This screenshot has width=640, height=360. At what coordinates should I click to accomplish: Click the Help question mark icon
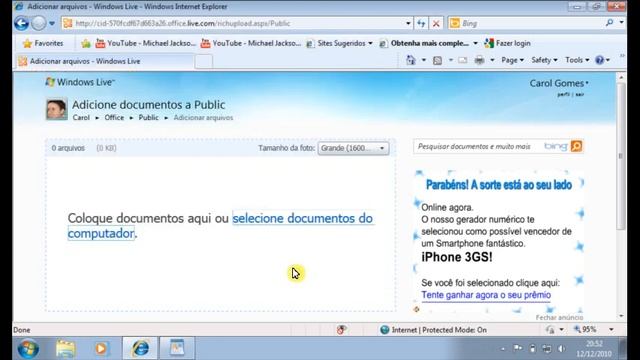click(600, 60)
